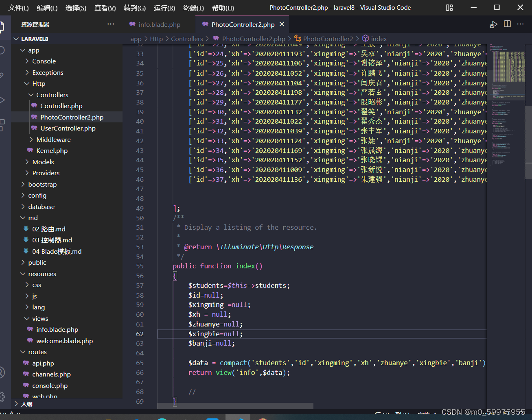This screenshot has width=532, height=420.
Task: Open UserController.php in the explorer
Action: point(68,128)
